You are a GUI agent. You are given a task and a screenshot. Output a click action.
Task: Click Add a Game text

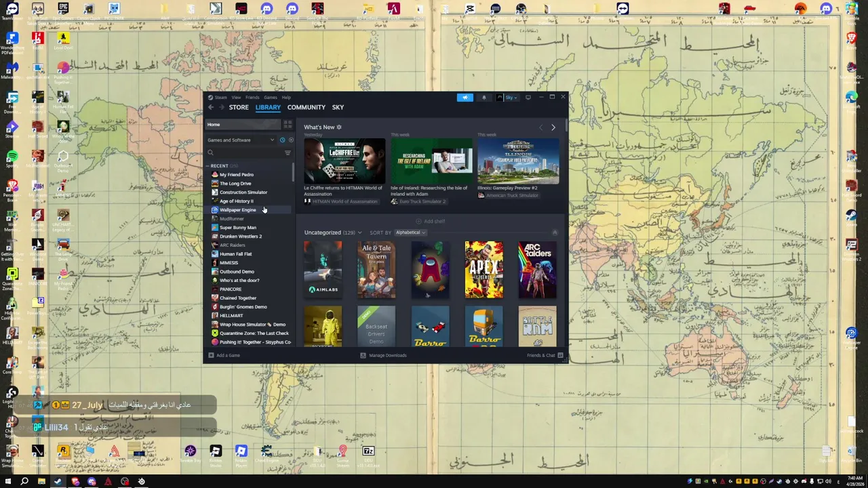tap(229, 355)
